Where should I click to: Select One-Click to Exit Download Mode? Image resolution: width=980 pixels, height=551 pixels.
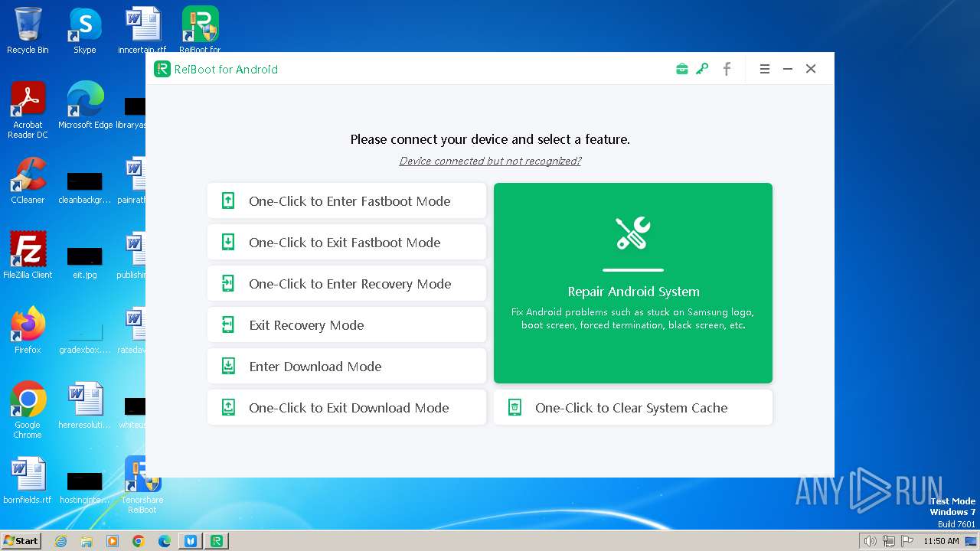click(x=347, y=407)
